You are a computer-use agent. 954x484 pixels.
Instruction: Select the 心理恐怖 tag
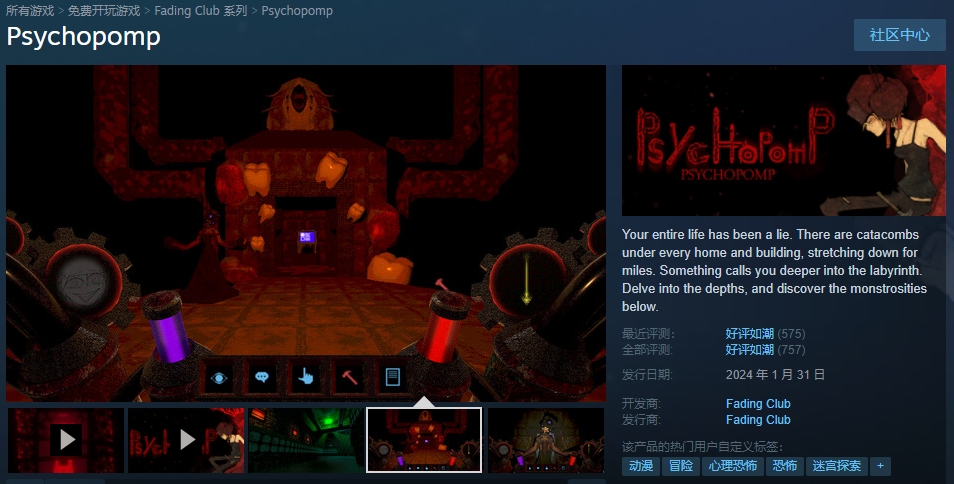tap(733, 466)
